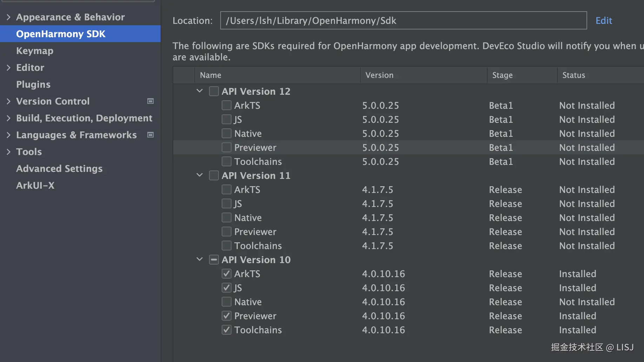The image size is (644, 362).
Task: Click the Edit link next to Location
Action: coord(604,20)
